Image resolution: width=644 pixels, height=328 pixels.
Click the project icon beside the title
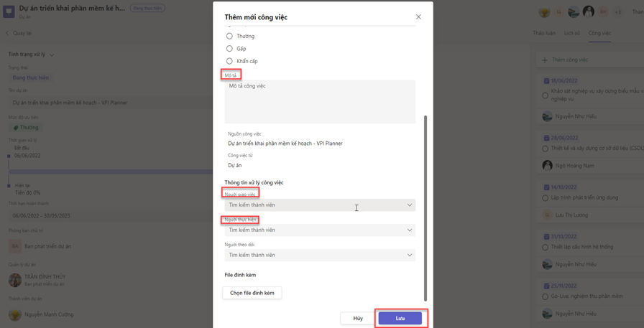coord(9,11)
